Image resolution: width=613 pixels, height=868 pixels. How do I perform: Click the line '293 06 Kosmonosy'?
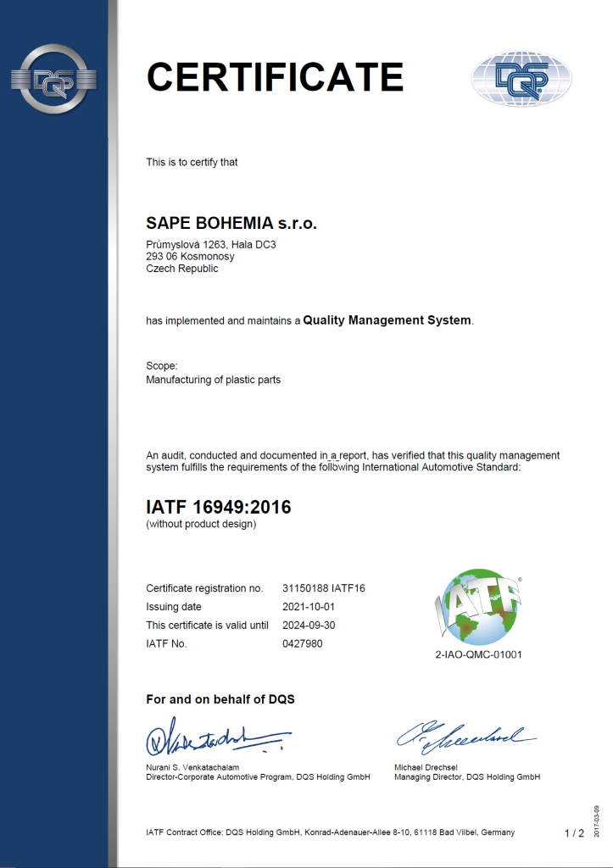(x=190, y=256)
